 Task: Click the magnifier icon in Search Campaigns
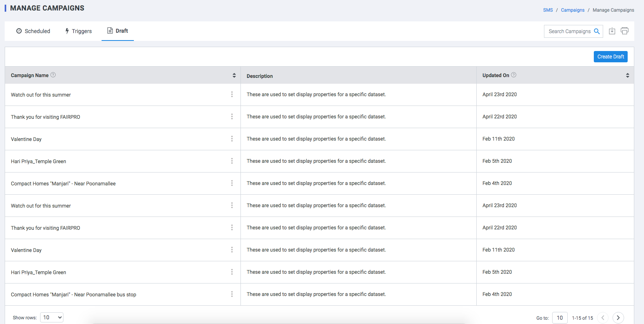[x=597, y=32]
